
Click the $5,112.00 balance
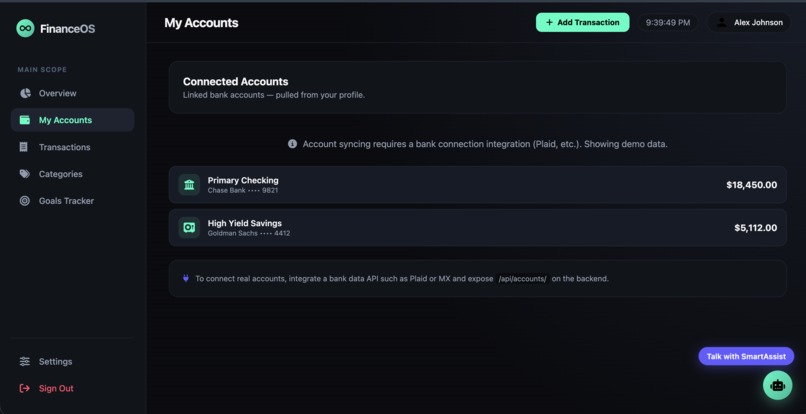point(756,228)
